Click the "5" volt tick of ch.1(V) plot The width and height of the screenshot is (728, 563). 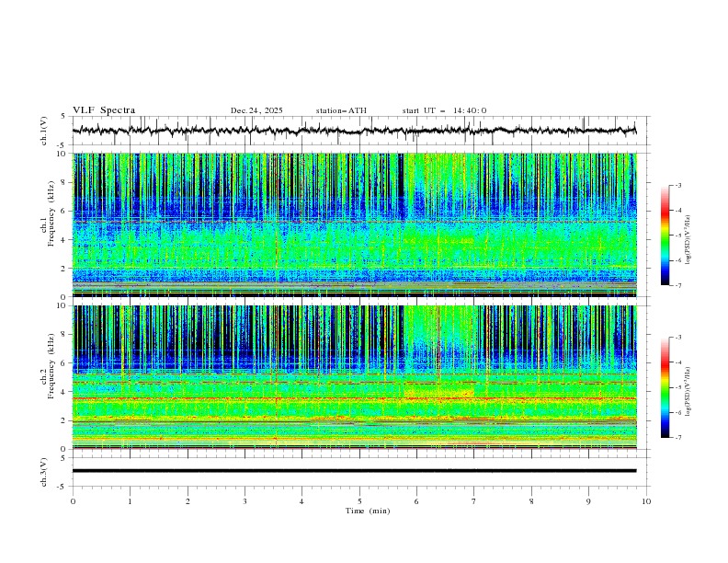pyautogui.click(x=64, y=117)
